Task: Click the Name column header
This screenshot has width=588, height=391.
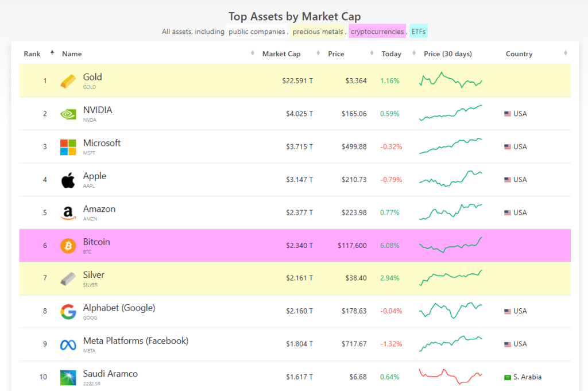Action: (x=72, y=54)
